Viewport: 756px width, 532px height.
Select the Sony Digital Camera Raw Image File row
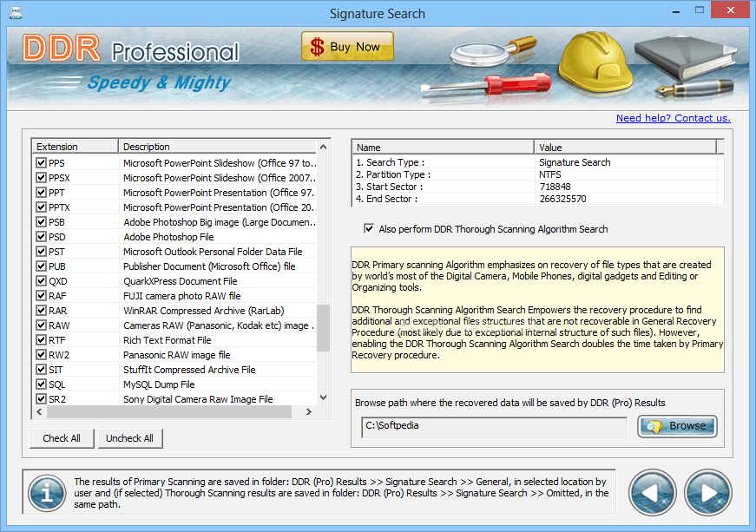click(x=174, y=399)
